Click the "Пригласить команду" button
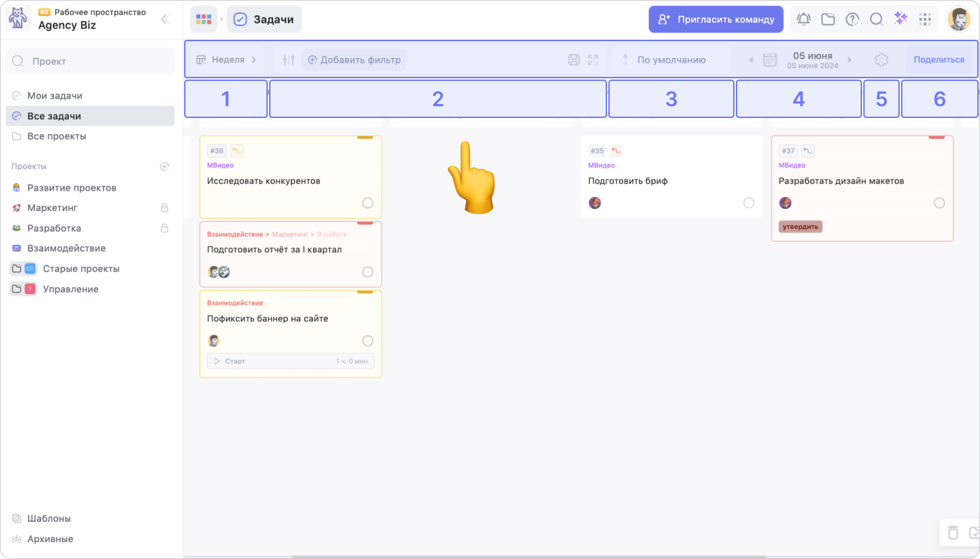This screenshot has height=559, width=980. [716, 20]
